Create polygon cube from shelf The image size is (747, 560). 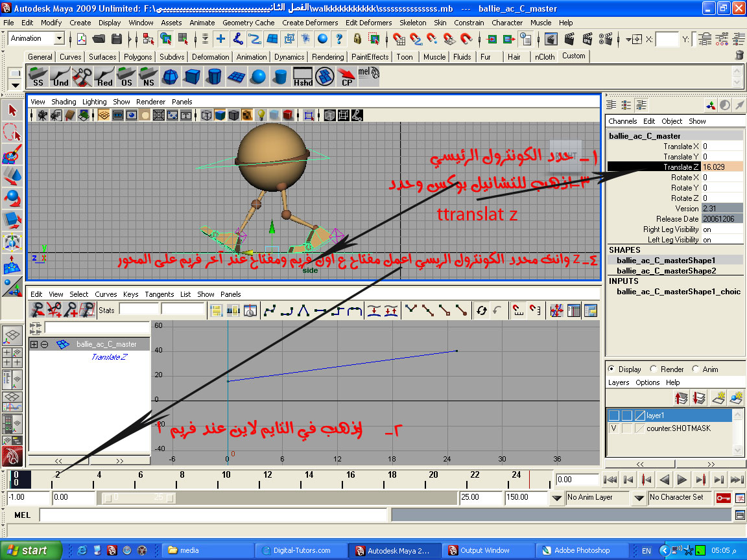tap(192, 76)
